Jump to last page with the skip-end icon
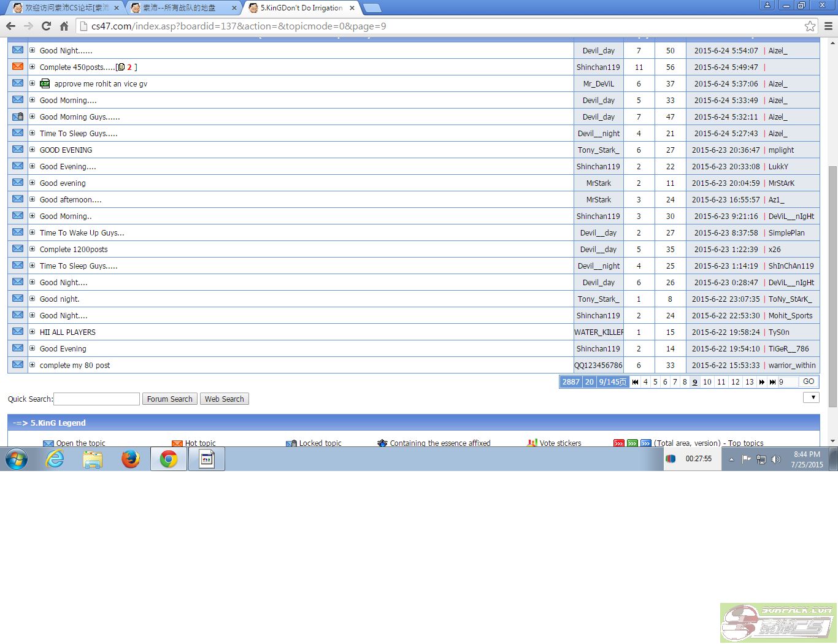838x644 pixels. coord(772,382)
